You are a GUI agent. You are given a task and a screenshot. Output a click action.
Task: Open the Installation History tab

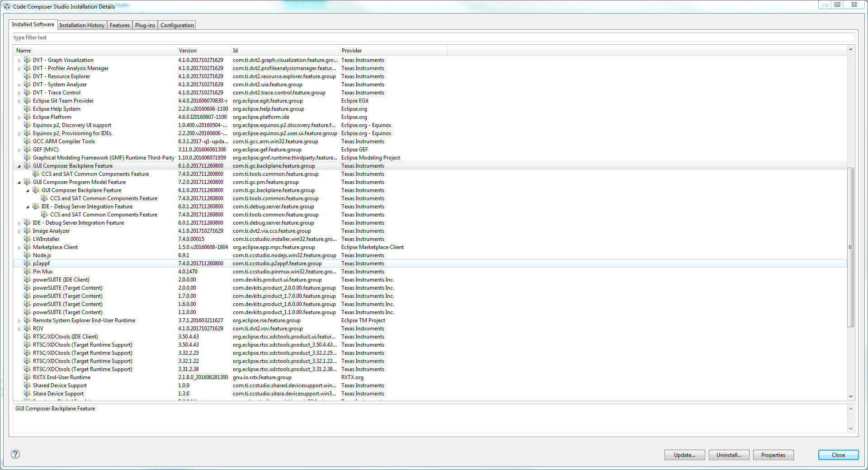[82, 25]
